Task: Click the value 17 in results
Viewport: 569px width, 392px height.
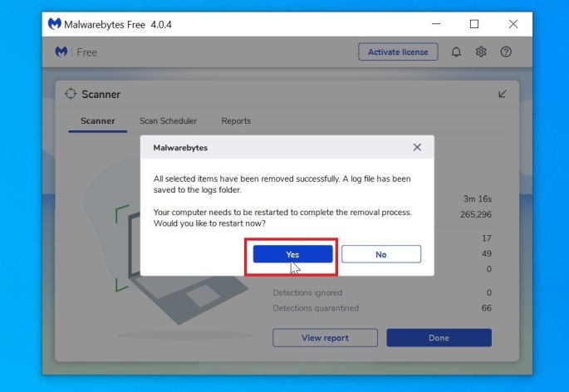Action: 487,238
